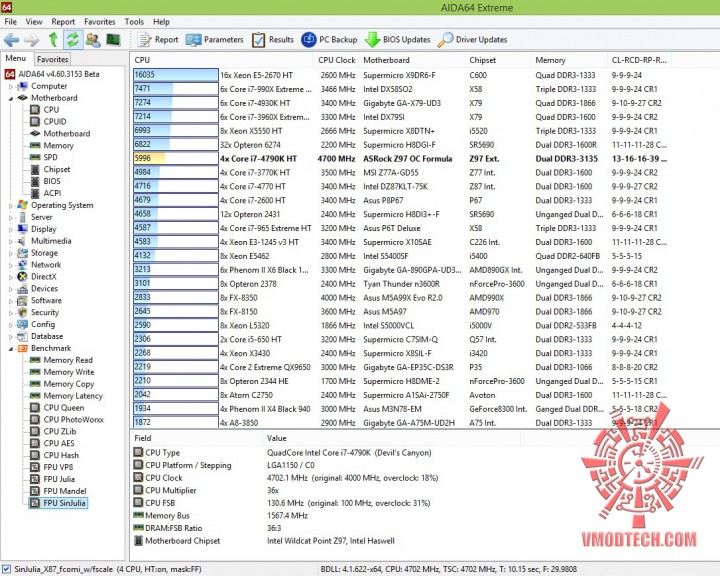
Task: Open the Memory Latency benchmark
Action: (73, 396)
